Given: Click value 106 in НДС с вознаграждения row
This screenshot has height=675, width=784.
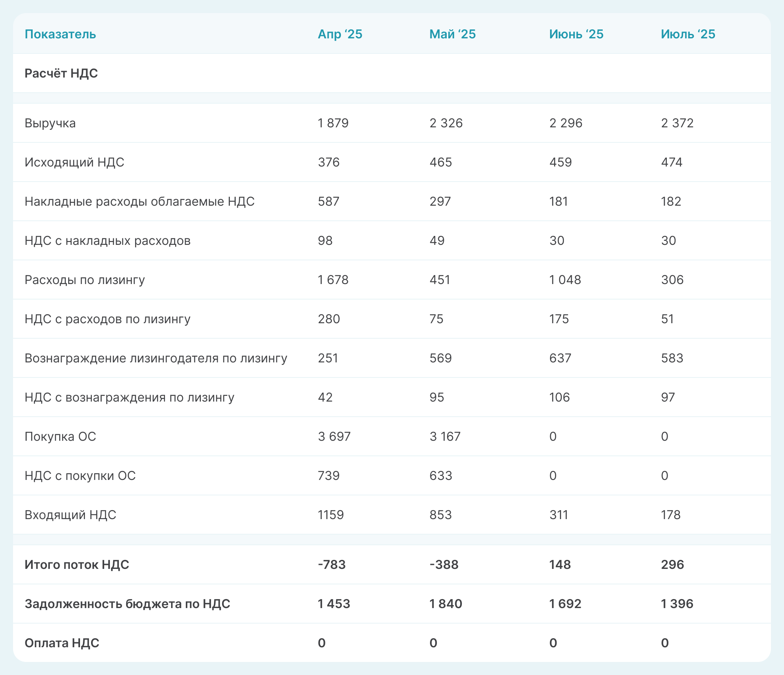Looking at the screenshot, I should [559, 397].
